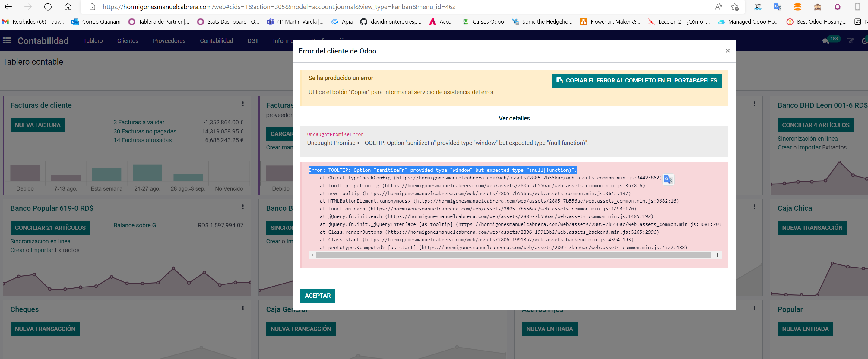The image size is (868, 359).
Task: Click the browser address bar URL
Action: coord(279,7)
